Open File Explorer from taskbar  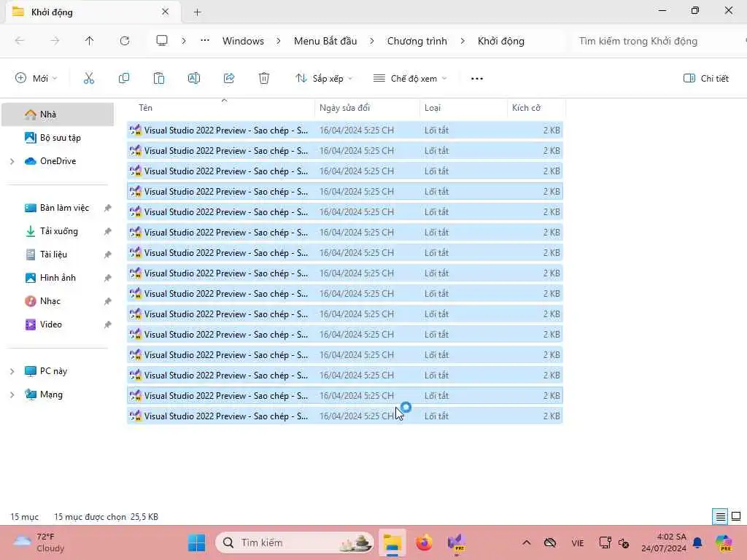[392, 542]
